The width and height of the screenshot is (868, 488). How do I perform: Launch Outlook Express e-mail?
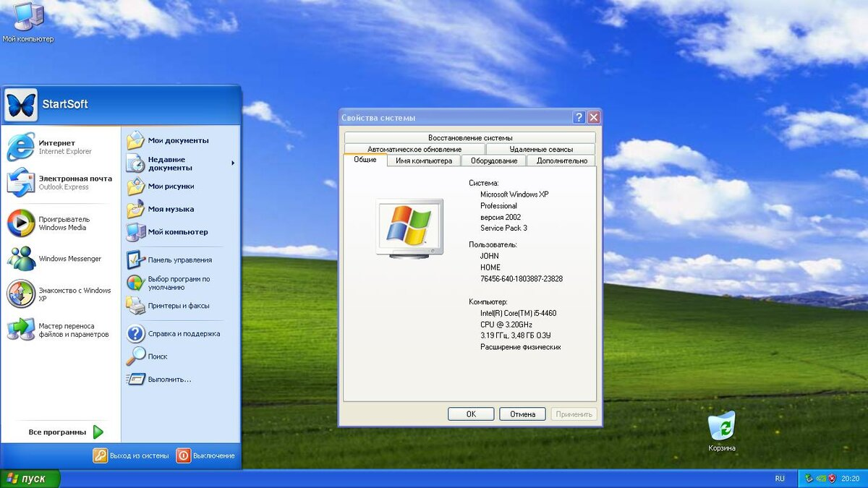[x=61, y=182]
